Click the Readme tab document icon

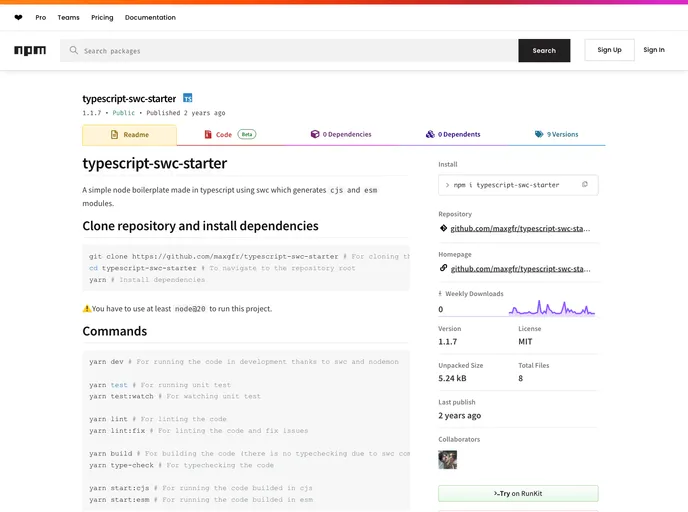(x=115, y=135)
